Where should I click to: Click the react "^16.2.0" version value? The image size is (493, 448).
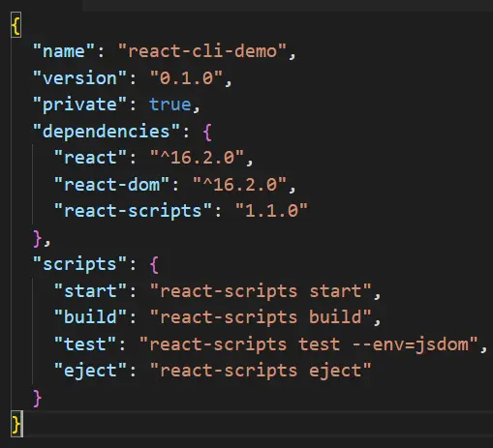(197, 158)
